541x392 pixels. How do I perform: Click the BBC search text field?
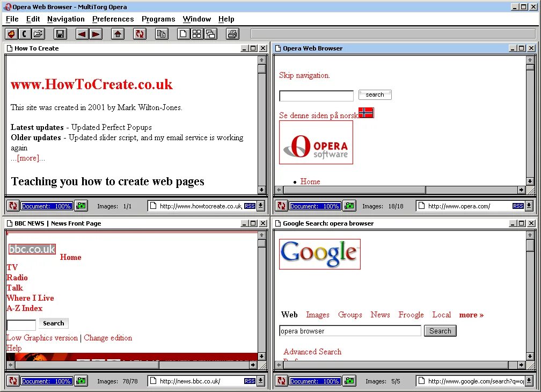[21, 325]
